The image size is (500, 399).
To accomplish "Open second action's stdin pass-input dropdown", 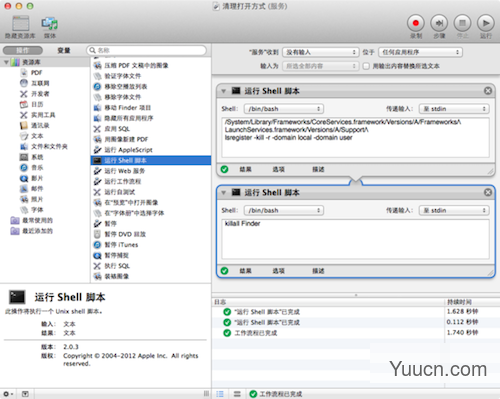I will click(x=454, y=210).
